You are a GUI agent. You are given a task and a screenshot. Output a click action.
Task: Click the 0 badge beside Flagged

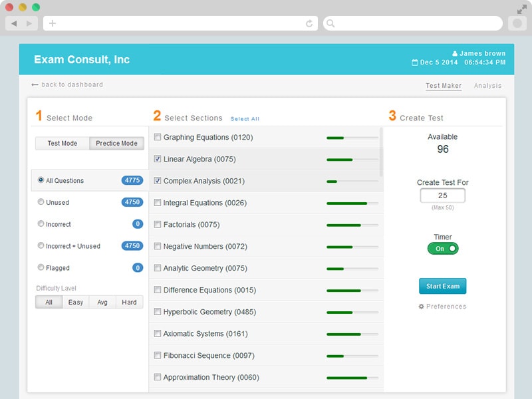(x=138, y=268)
